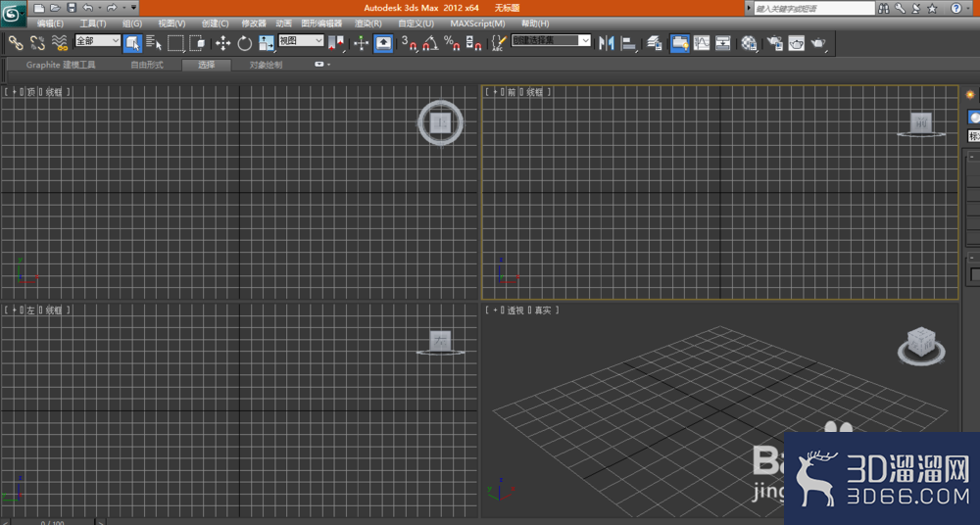Expand the redo history arrow
980x525 pixels.
point(123,8)
